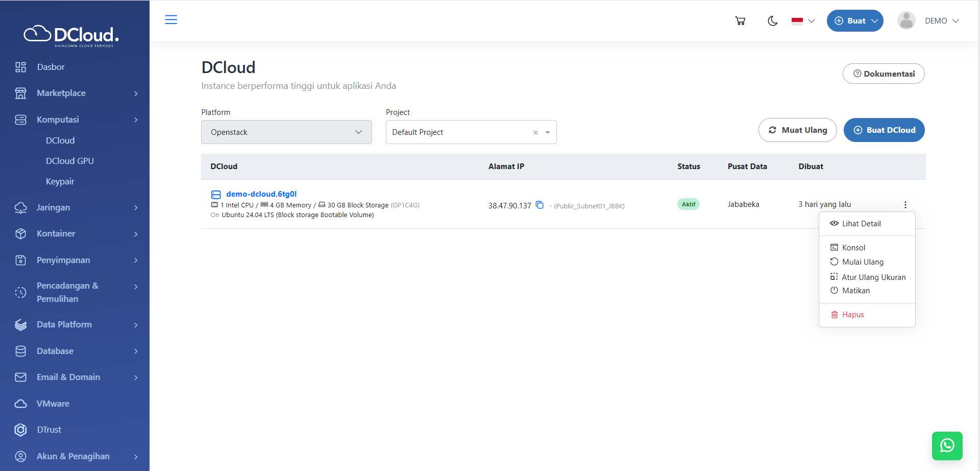Click the Buat create button in header

pos(855,21)
